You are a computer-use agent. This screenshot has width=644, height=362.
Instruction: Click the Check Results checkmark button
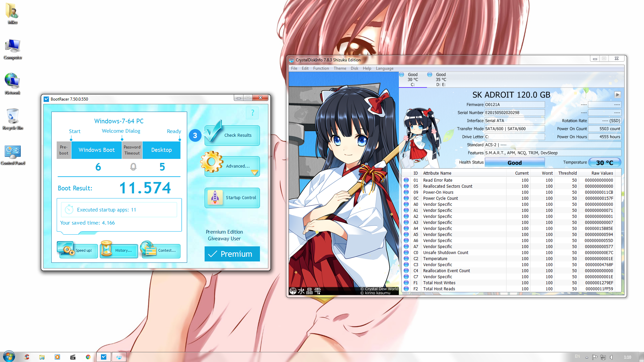[x=232, y=135]
